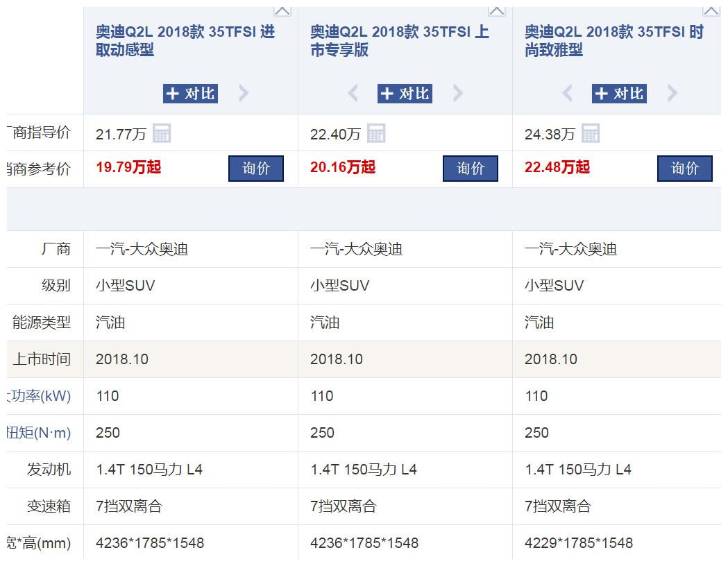Click 汽油 in 时尚致雅型 column
728x566 pixels.
coord(539,322)
